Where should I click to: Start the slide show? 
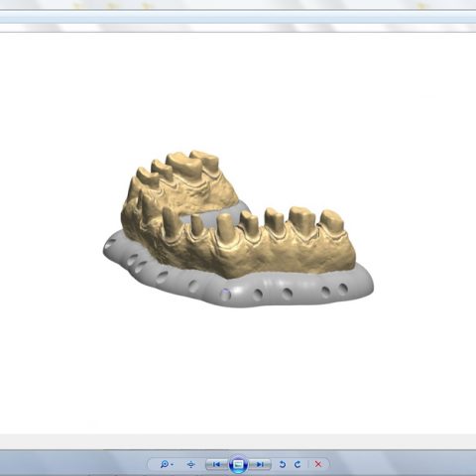coord(238,464)
